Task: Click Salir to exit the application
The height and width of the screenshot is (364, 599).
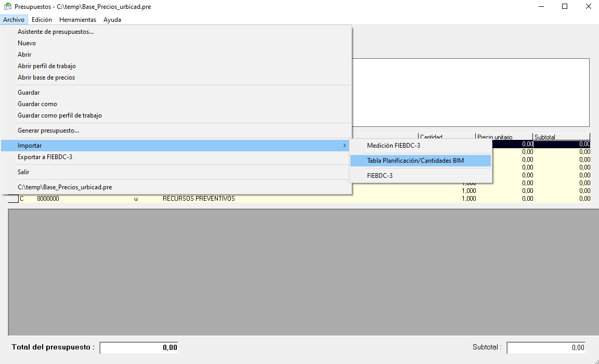Action: (23, 172)
